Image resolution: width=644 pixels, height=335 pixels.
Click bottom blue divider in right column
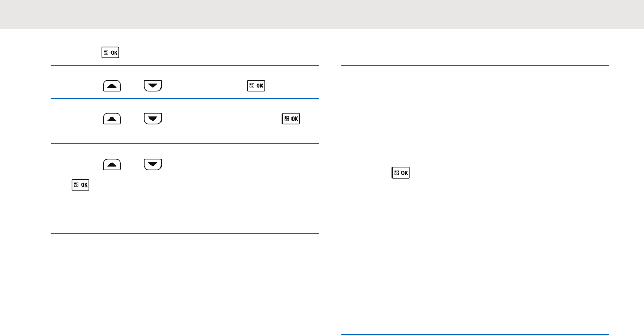coord(475,334)
